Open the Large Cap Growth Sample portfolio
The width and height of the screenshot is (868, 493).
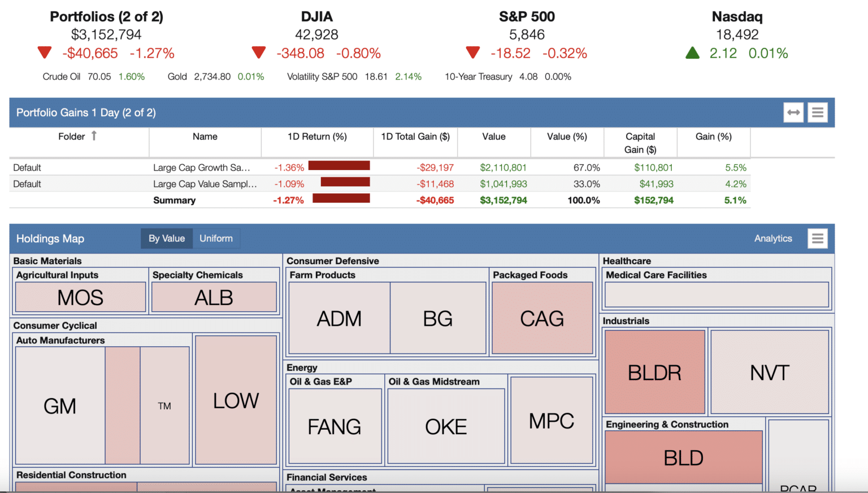click(x=203, y=167)
